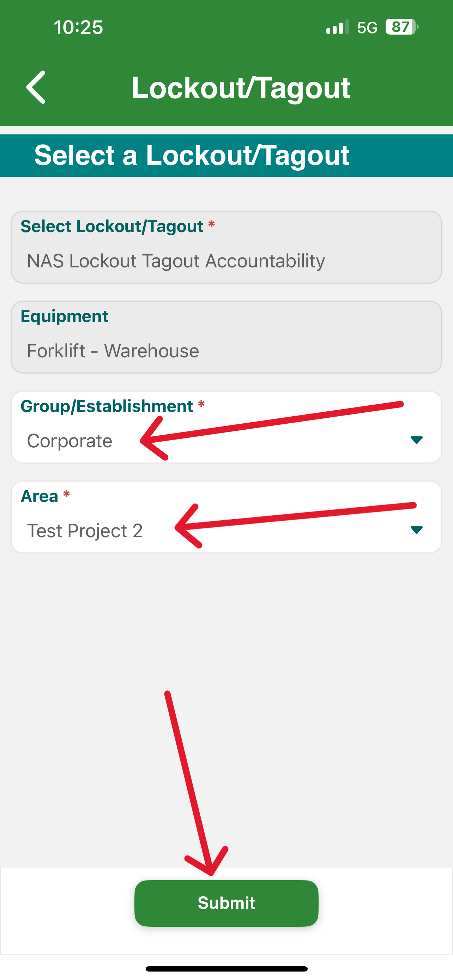Tap the Select a Lockout/Tagout section banner
The width and height of the screenshot is (453, 980).
pos(226,155)
